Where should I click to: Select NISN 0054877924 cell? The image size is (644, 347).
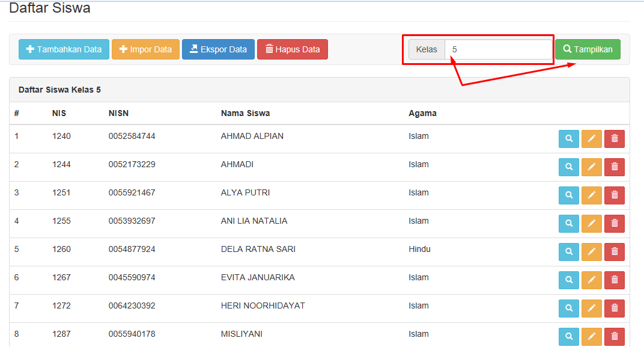tap(132, 249)
